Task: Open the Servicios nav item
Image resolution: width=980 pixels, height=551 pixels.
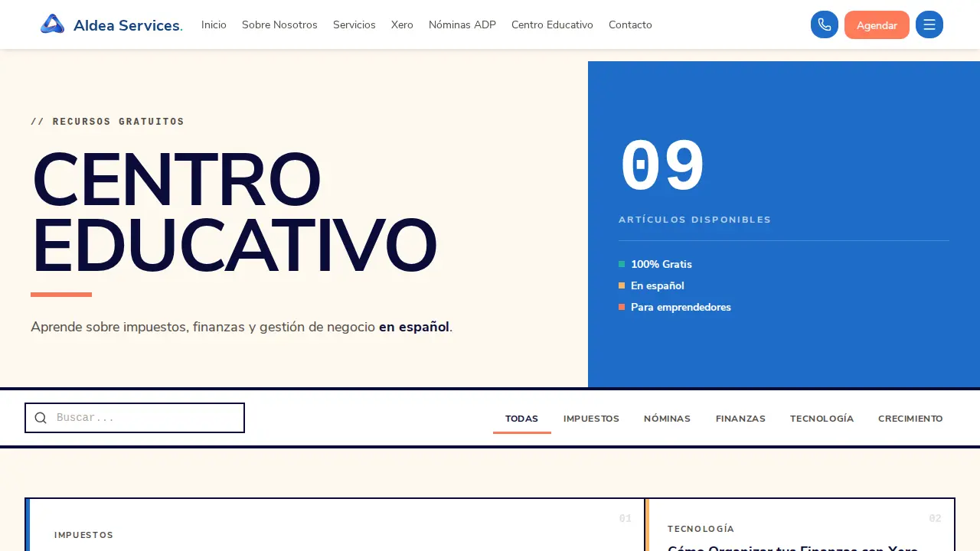Action: (354, 24)
